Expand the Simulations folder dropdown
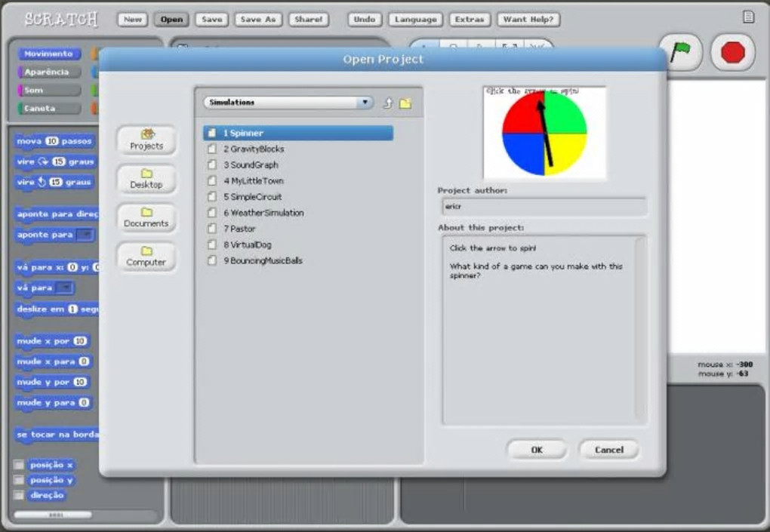Image resolution: width=770 pixels, height=532 pixels. click(288, 102)
